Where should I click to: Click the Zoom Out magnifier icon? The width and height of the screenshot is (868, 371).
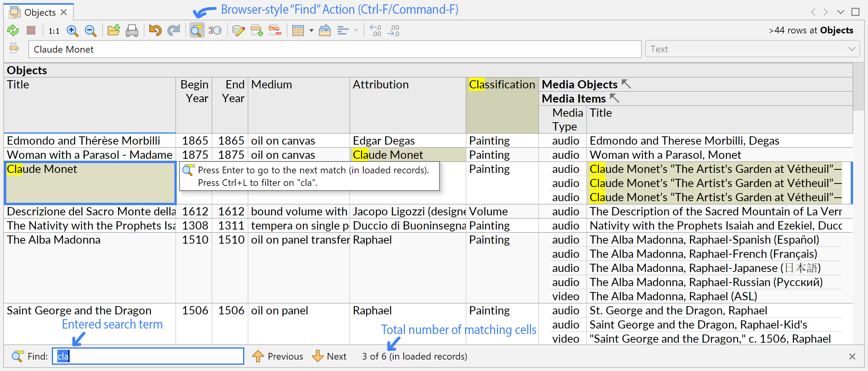click(91, 31)
